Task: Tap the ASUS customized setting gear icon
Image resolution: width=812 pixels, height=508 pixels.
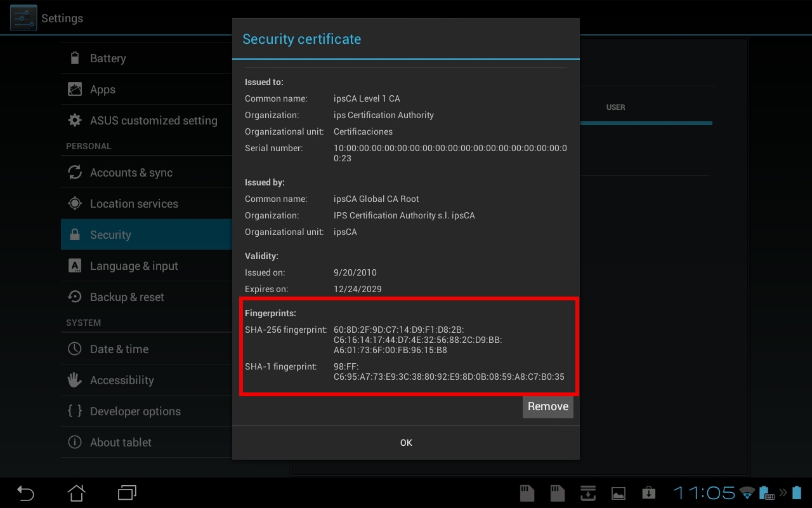Action: (x=75, y=120)
